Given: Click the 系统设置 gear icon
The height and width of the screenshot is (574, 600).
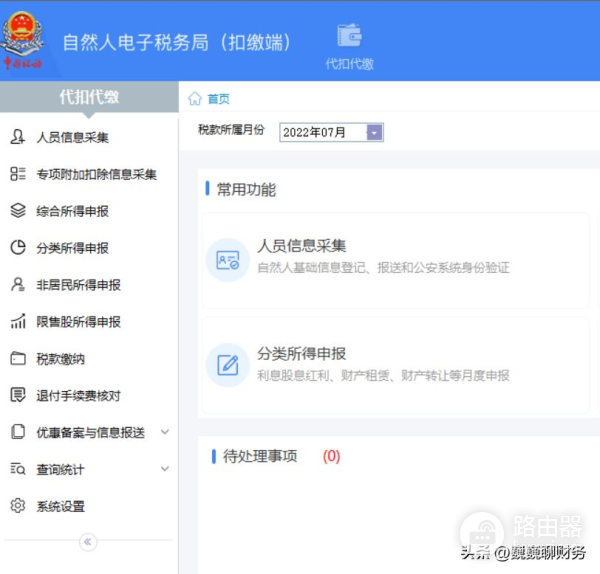Looking at the screenshot, I should tap(18, 506).
